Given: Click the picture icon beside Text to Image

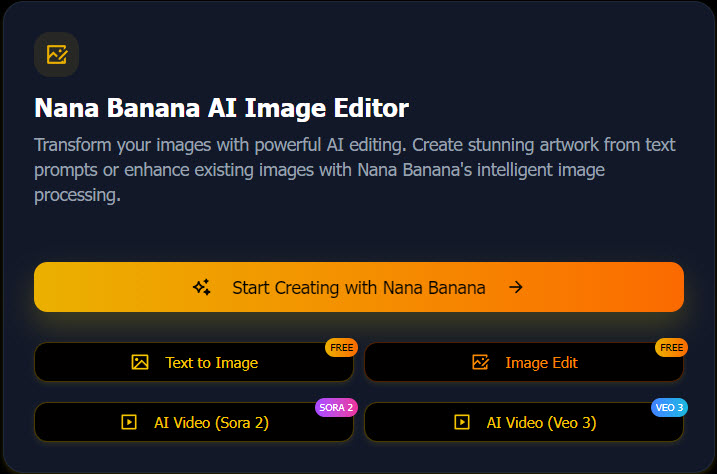Looking at the screenshot, I should point(140,362).
